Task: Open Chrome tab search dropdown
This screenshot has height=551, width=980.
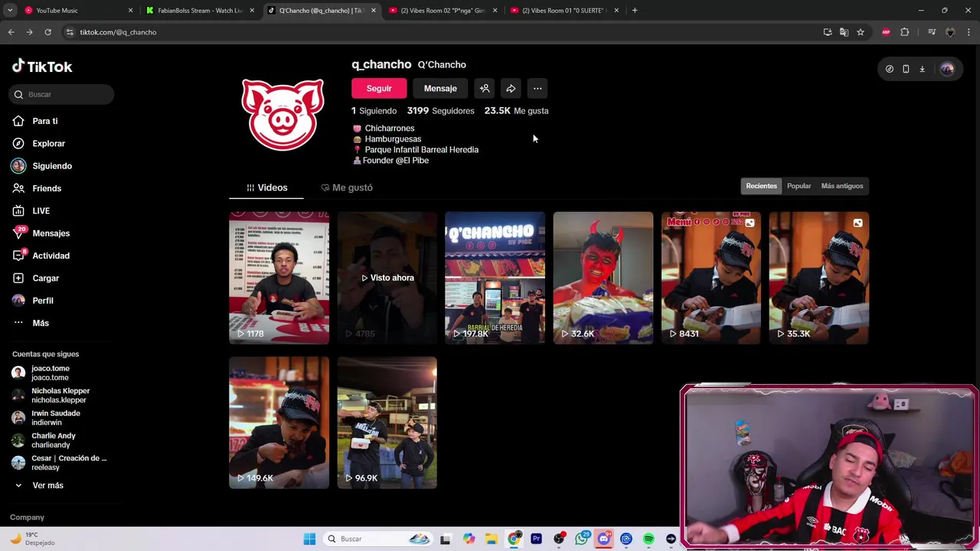Action: (x=10, y=11)
